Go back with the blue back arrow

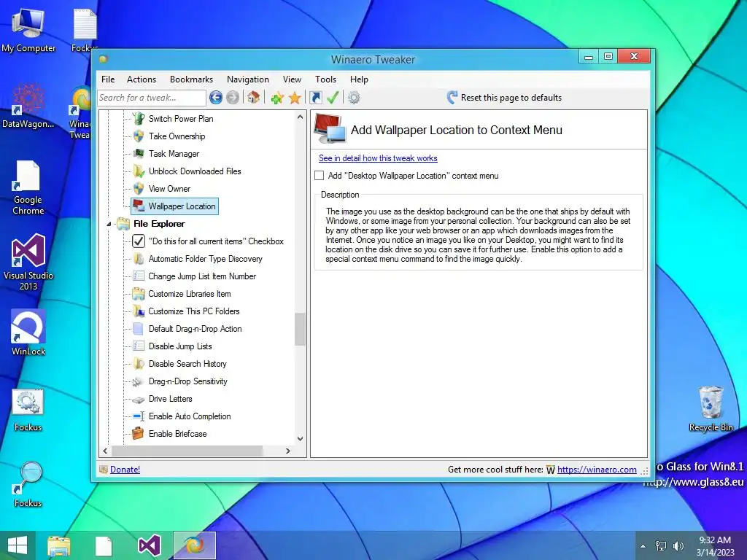pyautogui.click(x=216, y=98)
